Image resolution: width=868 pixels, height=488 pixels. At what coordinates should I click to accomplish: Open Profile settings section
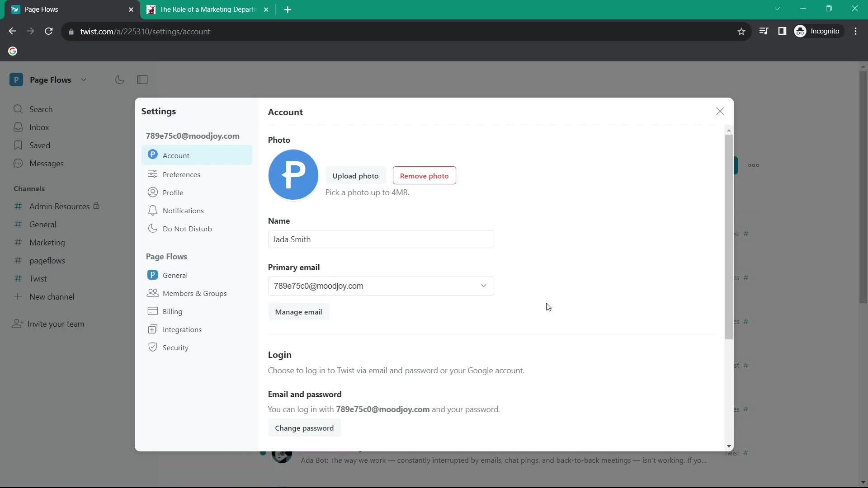[197, 192]
